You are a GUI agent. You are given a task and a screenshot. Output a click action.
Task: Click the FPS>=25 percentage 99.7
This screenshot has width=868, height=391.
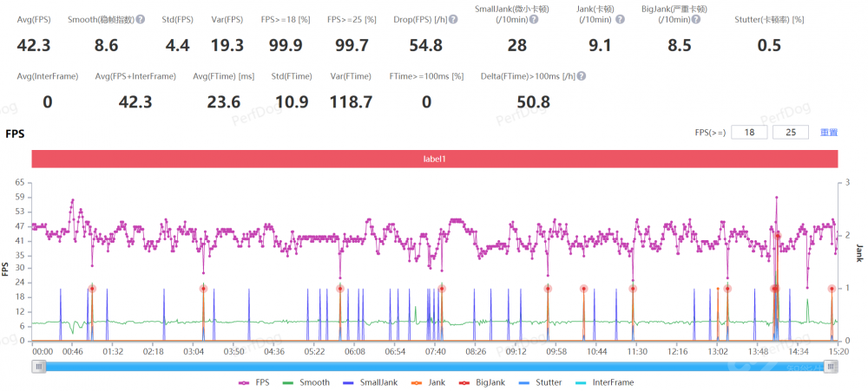click(x=352, y=45)
